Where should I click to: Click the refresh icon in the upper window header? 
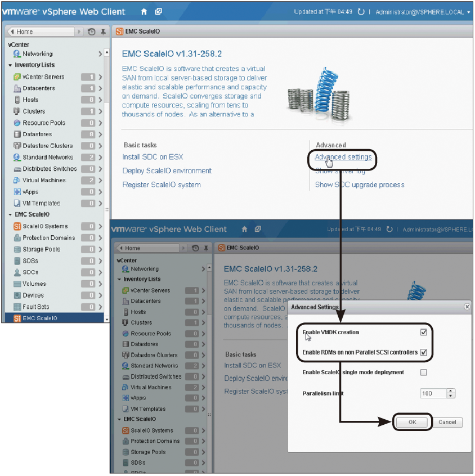(x=361, y=12)
